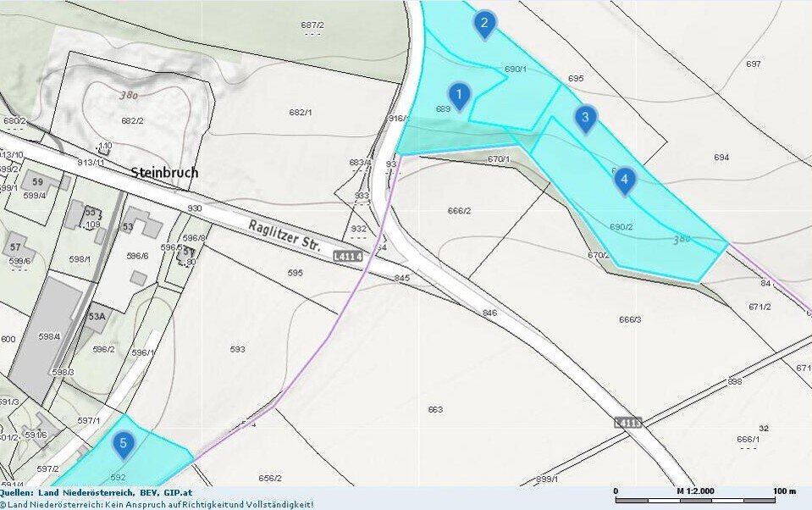Select highlighted parcel 690/2

pos(622,225)
